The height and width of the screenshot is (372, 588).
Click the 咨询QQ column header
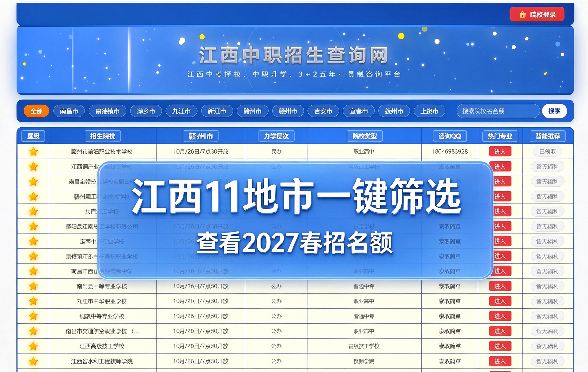pyautogui.click(x=450, y=136)
